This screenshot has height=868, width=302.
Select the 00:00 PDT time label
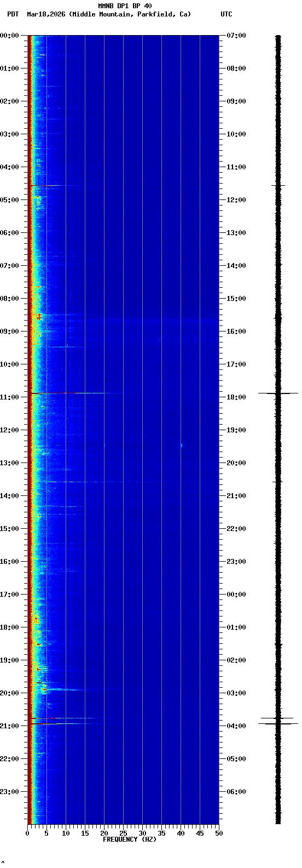click(9, 36)
